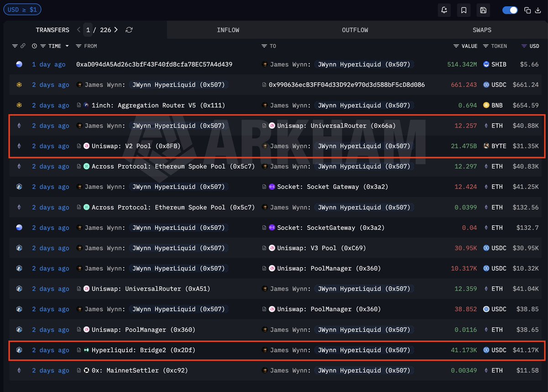Click the BYTE token icon
This screenshot has height=392, width=548.
486,146
